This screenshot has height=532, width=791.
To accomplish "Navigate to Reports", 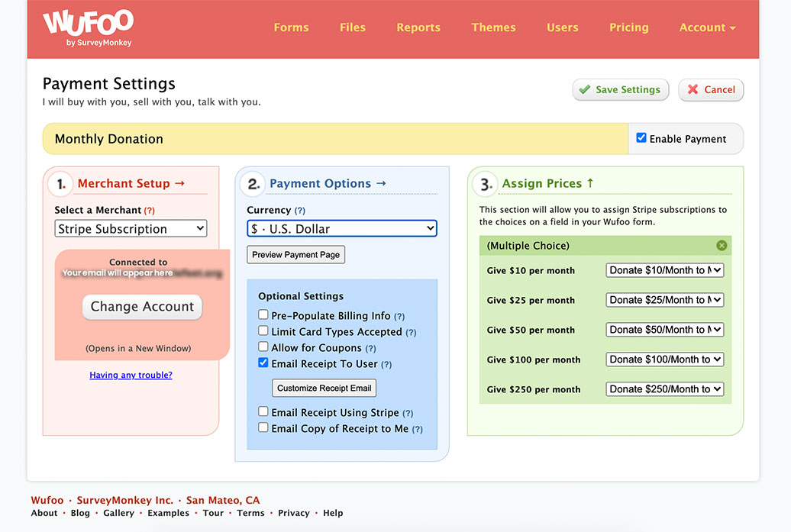I will [418, 27].
